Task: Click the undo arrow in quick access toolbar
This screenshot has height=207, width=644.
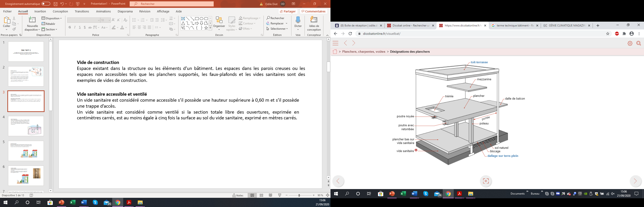Action: coord(62,4)
